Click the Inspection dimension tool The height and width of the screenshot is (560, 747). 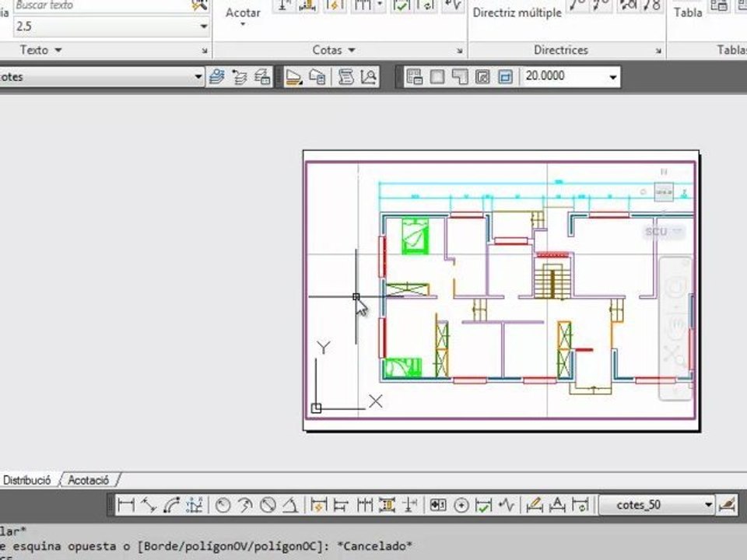(x=483, y=505)
